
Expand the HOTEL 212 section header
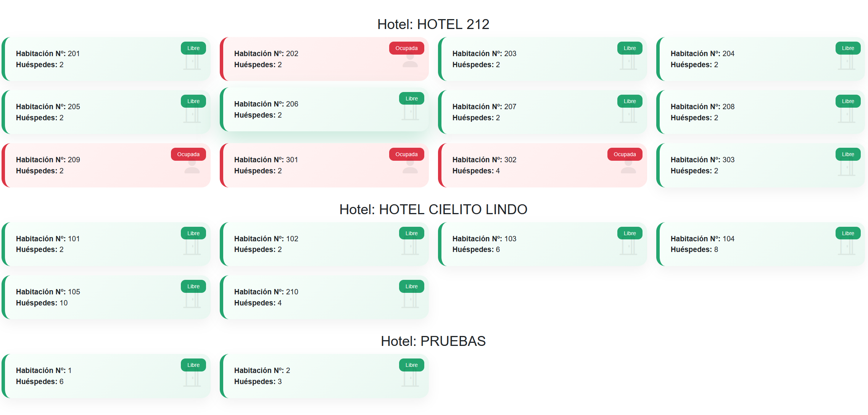(433, 24)
